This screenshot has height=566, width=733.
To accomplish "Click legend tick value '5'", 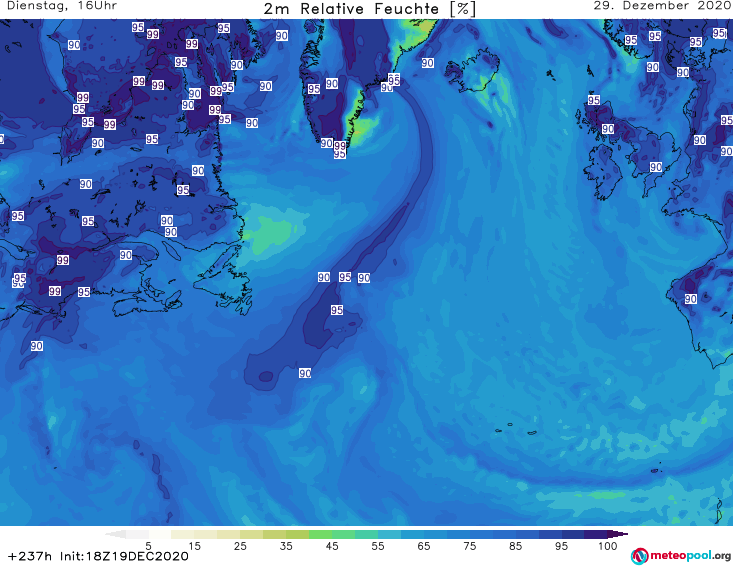I will (148, 546).
